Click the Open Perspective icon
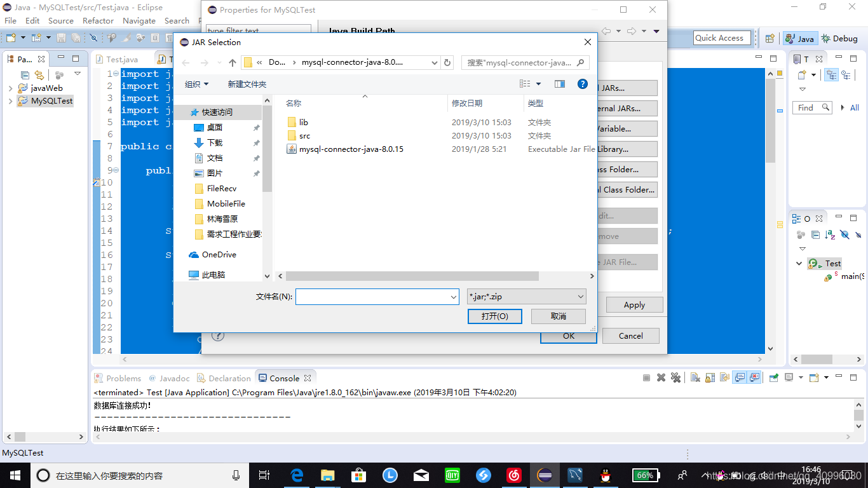 770,38
